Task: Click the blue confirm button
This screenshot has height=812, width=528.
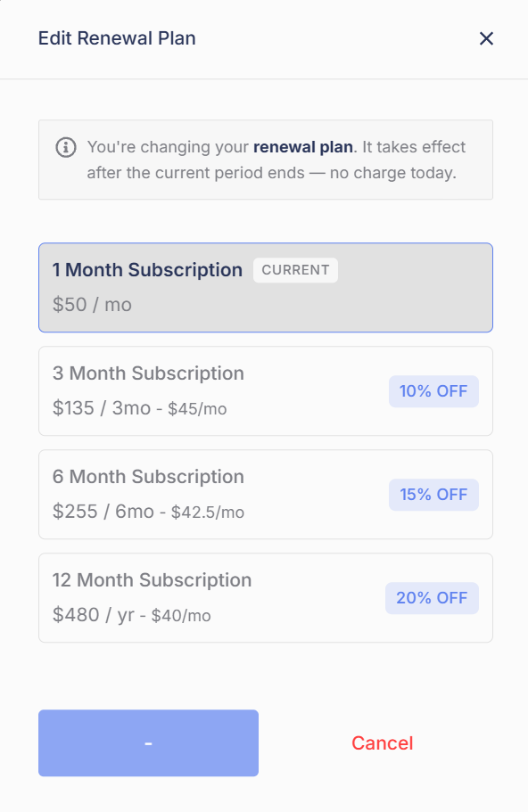Action: coord(148,743)
